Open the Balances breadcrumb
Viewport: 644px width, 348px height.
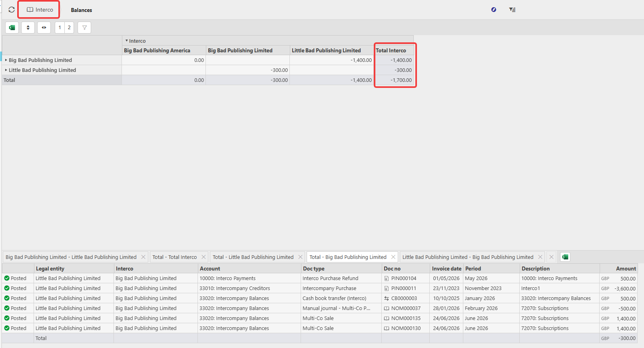pyautogui.click(x=82, y=10)
